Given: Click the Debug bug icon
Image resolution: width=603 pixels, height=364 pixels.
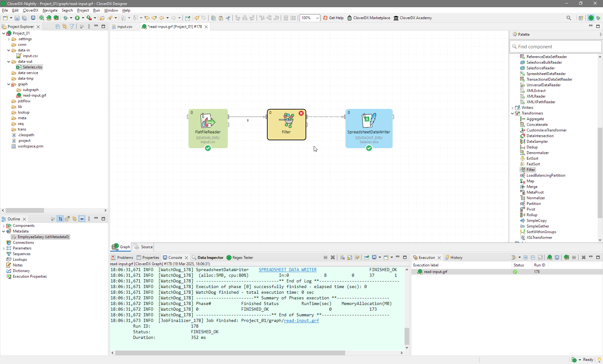Looking at the screenshot, I should 65,18.
